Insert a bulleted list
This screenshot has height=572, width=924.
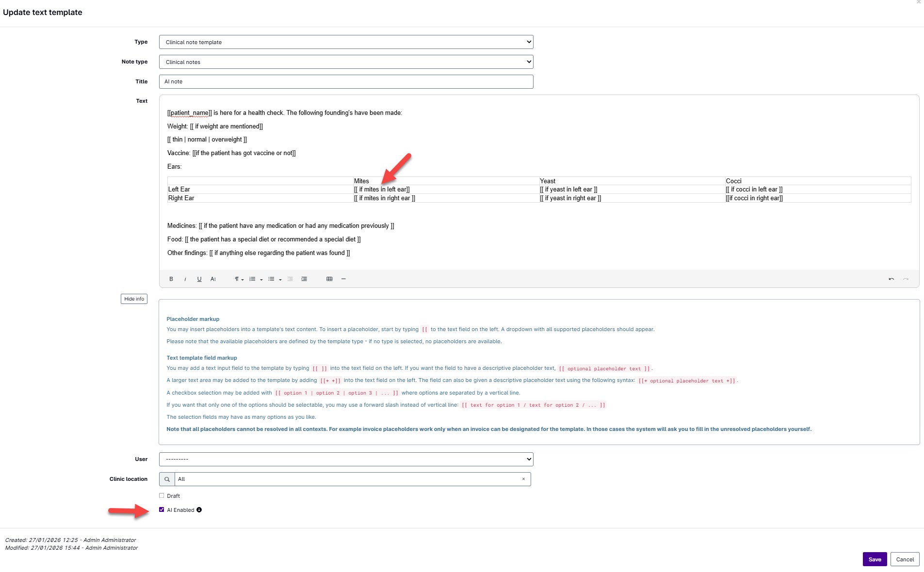pos(271,279)
